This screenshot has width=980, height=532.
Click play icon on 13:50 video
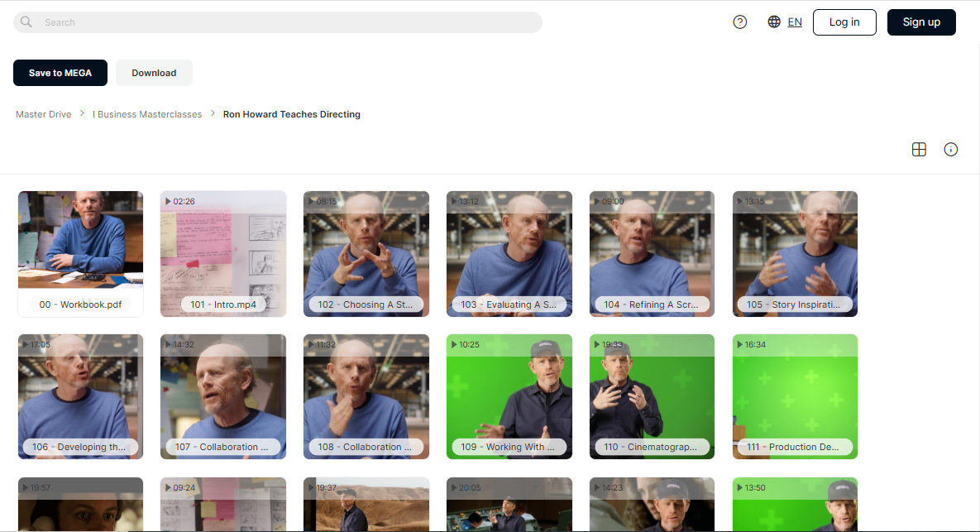740,487
